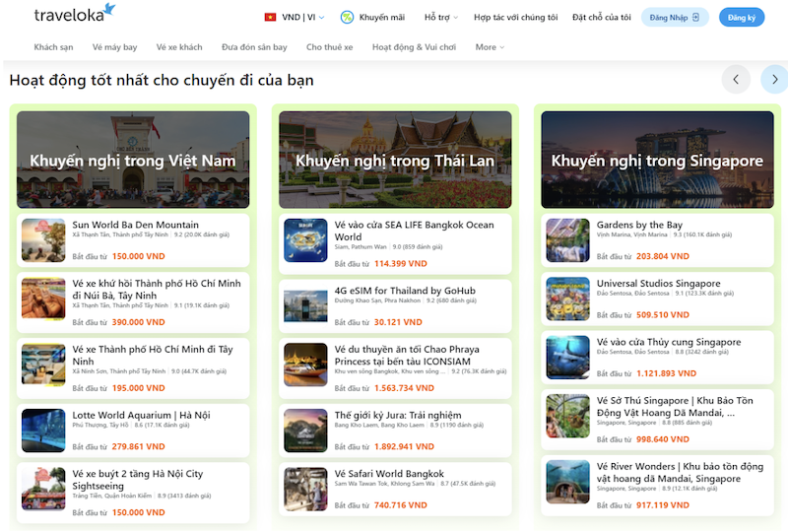
Task: Click the Vietnam flag icon
Action: click(270, 17)
